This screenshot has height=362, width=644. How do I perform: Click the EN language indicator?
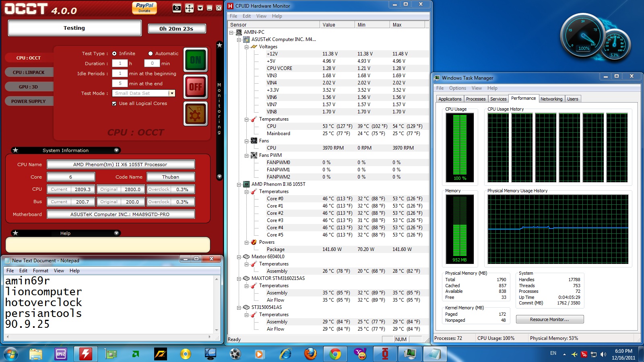[553, 353]
